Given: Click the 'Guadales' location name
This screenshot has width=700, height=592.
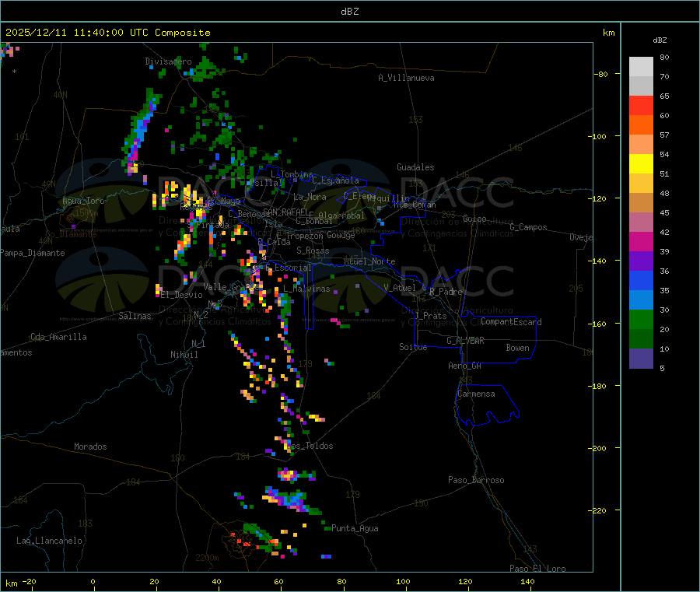Looking at the screenshot, I should 415,167.
